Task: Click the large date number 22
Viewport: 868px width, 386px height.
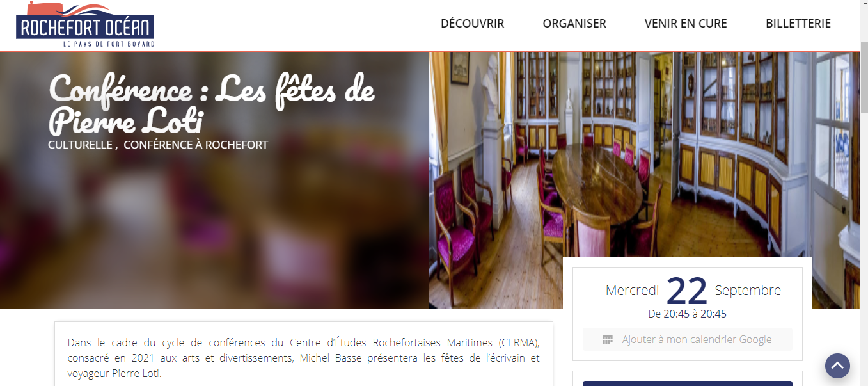Action: 687,291
